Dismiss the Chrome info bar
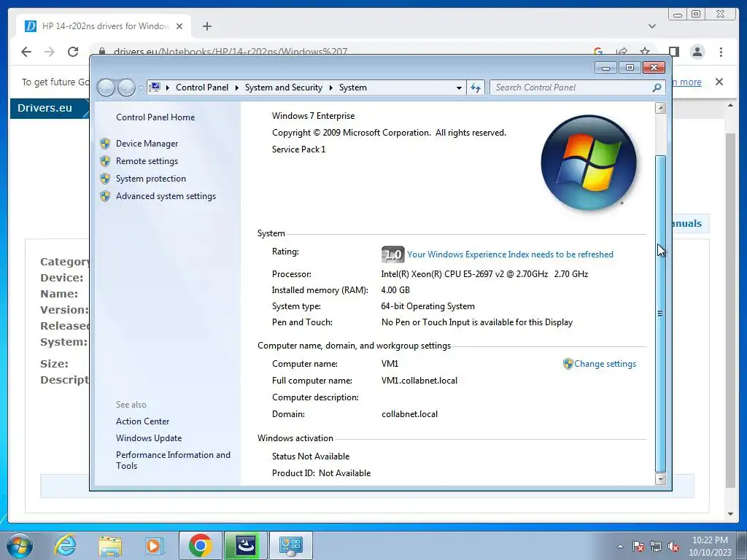The width and height of the screenshot is (747, 560). pyautogui.click(x=719, y=82)
